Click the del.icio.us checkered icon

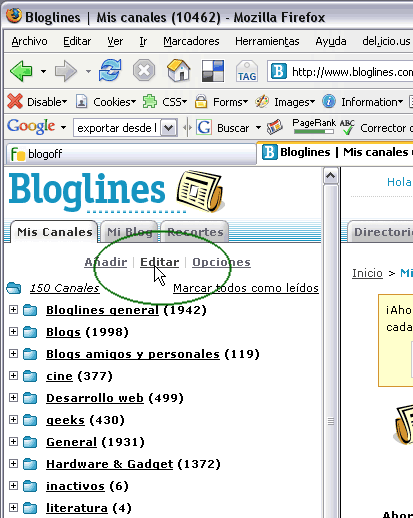[x=213, y=71]
